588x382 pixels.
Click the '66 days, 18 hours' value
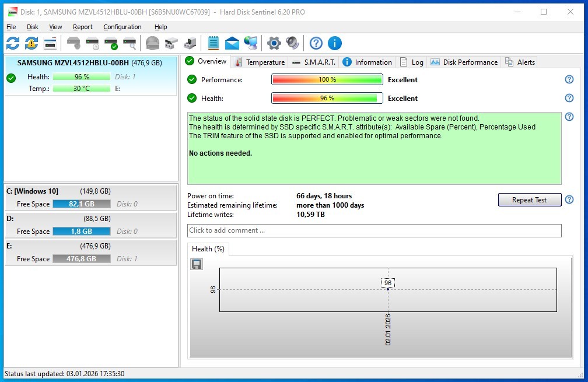324,196
